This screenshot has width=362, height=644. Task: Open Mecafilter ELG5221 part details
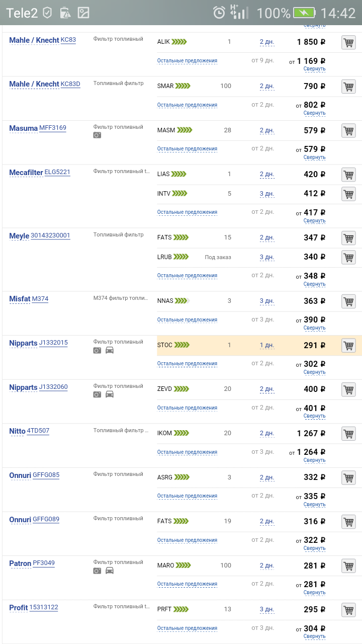[57, 172]
